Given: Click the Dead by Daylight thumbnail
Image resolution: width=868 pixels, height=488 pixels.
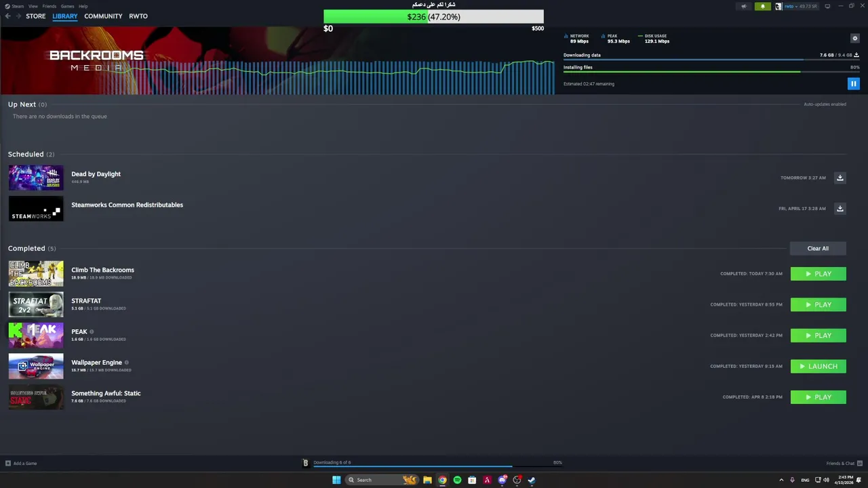Looking at the screenshot, I should 36,178.
